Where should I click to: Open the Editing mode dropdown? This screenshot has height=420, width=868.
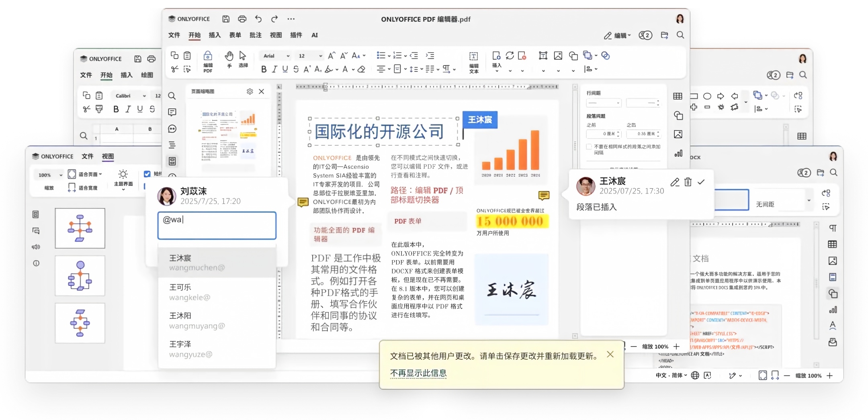[x=617, y=35]
